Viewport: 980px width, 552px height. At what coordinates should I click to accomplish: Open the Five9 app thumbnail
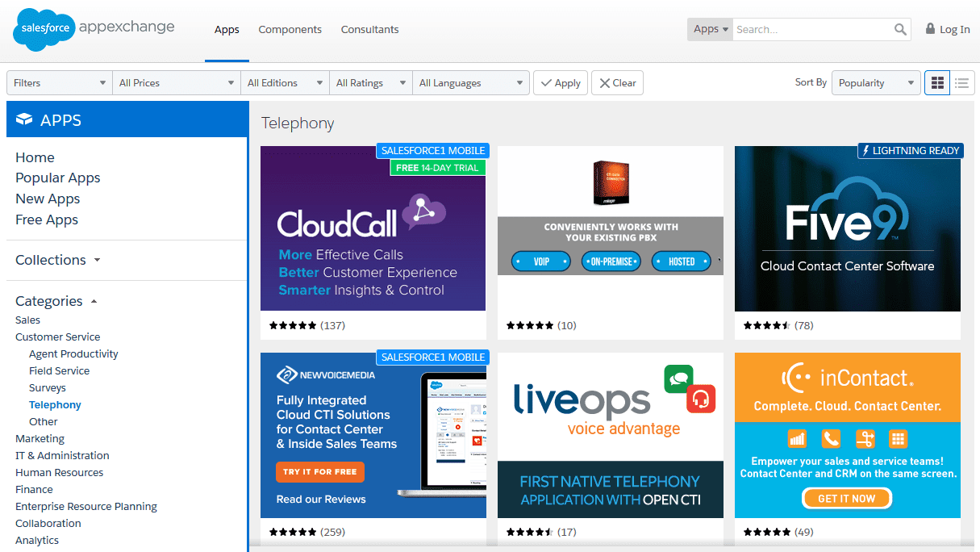[x=848, y=228]
